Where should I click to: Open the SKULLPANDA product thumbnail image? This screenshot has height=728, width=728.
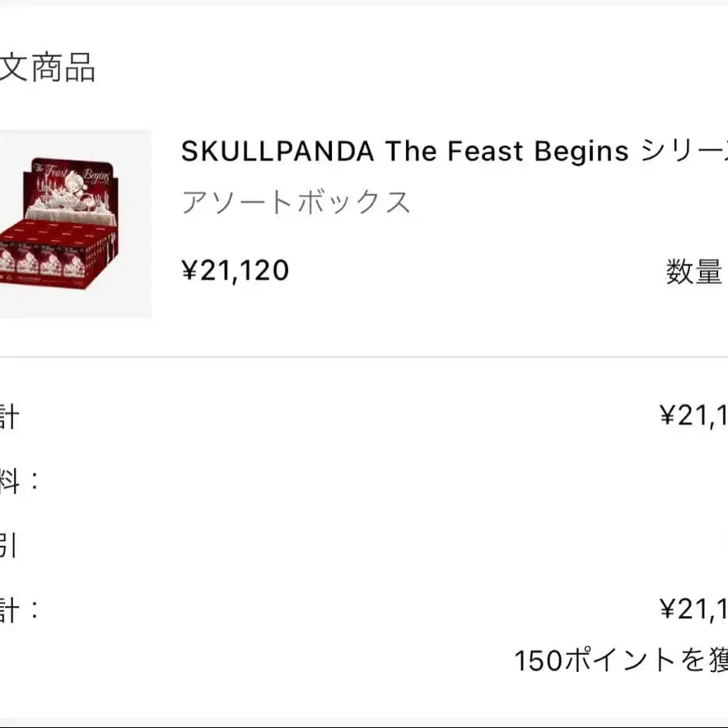click(74, 223)
